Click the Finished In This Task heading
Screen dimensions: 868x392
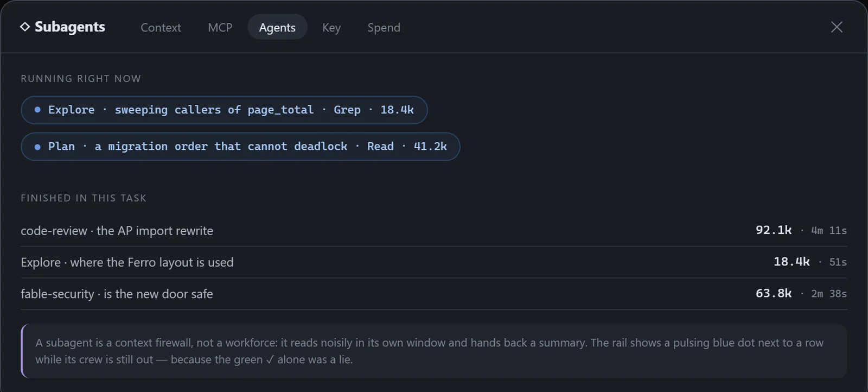point(84,198)
